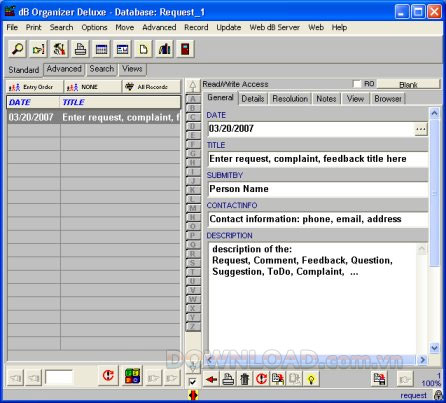Click the All Records filter button
Viewport: 446px width, 403px height.
point(152,87)
